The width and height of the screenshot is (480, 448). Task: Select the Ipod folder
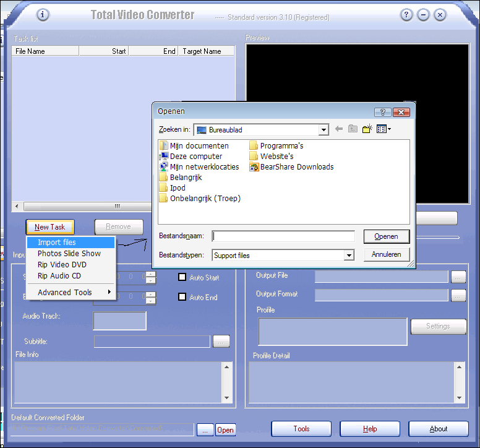coord(173,187)
